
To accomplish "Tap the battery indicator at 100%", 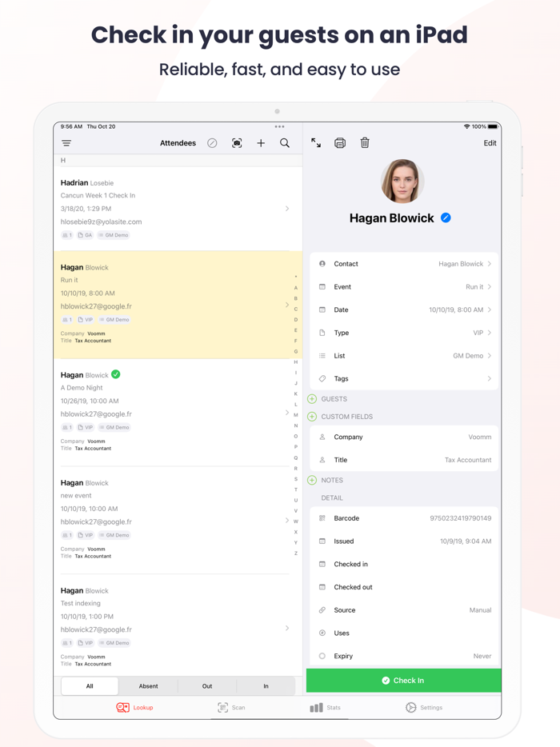I will click(x=493, y=126).
